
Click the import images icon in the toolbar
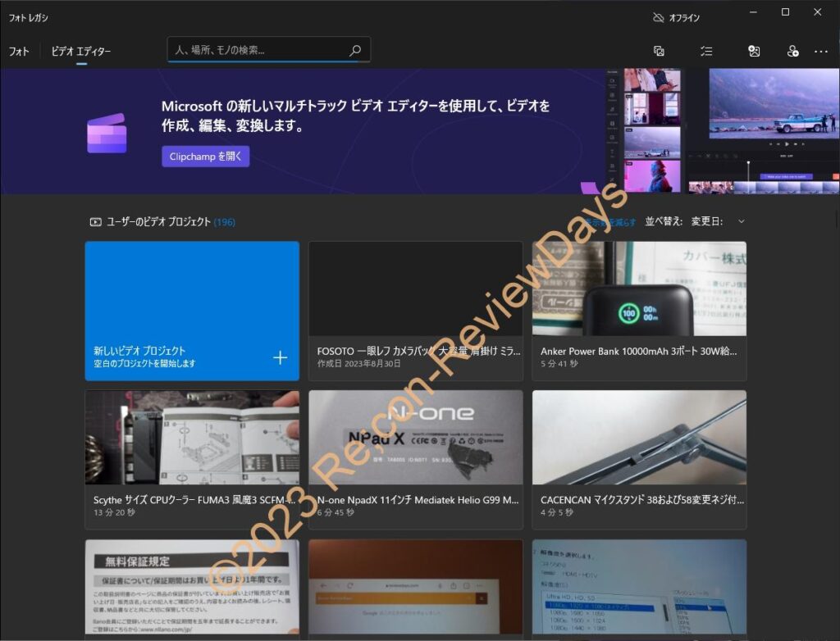point(754,51)
